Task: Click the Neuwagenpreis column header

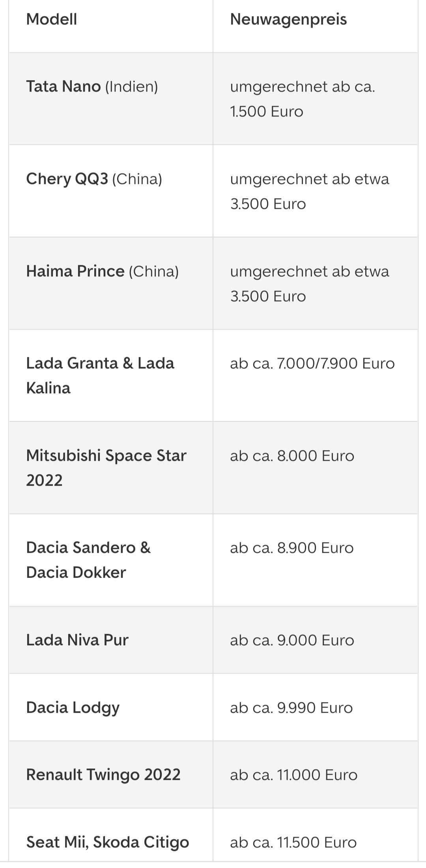Action: [x=288, y=19]
